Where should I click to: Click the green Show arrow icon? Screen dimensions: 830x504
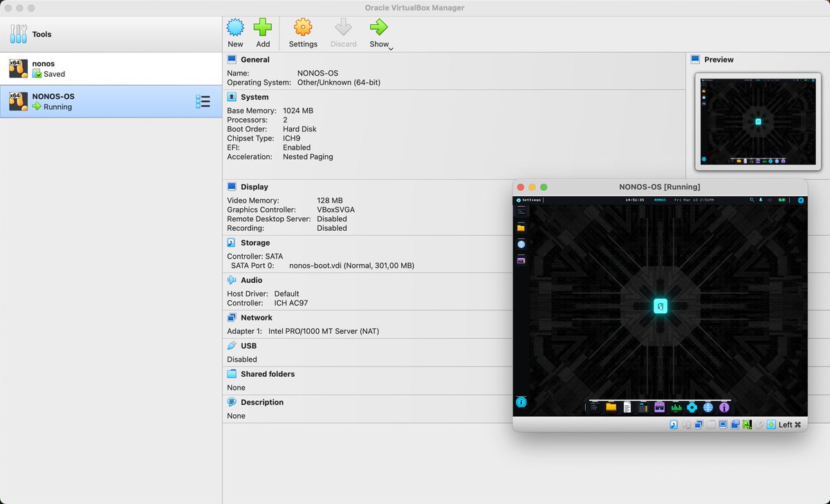coord(378,28)
